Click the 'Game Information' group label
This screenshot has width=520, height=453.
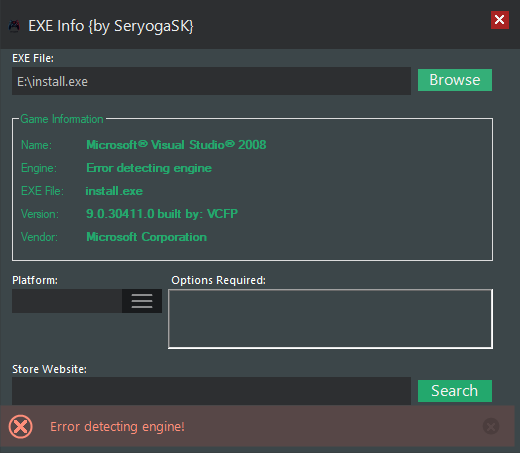[62, 119]
